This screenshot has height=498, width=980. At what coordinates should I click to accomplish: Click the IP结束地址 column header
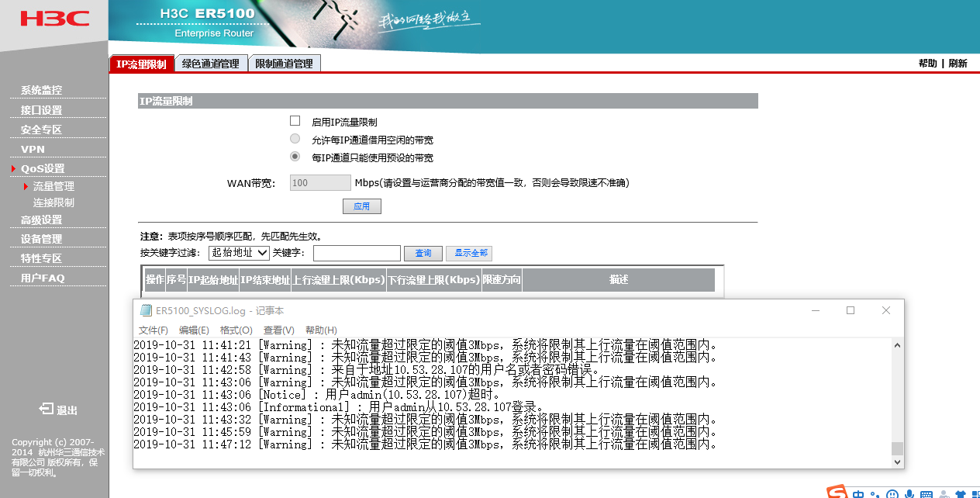265,280
